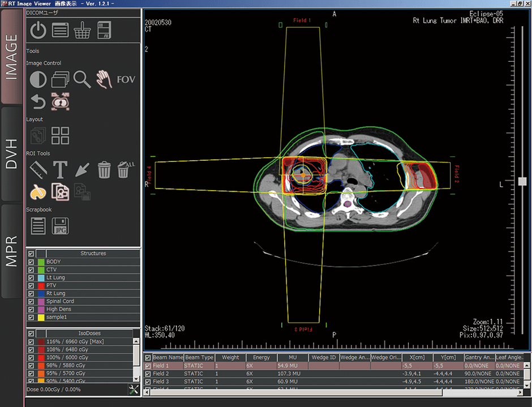Save image with the JPG icon
The width and height of the screenshot is (532, 407).
(61, 225)
